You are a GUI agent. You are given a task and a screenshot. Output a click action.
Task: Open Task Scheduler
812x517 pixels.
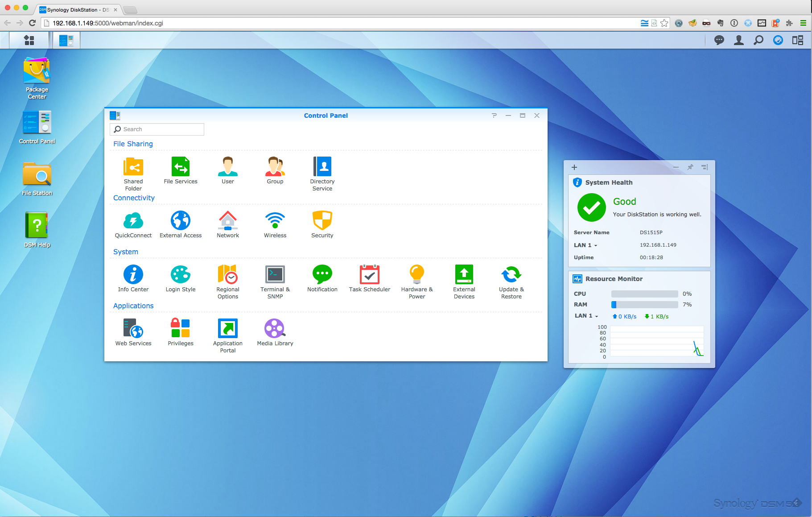pos(370,278)
